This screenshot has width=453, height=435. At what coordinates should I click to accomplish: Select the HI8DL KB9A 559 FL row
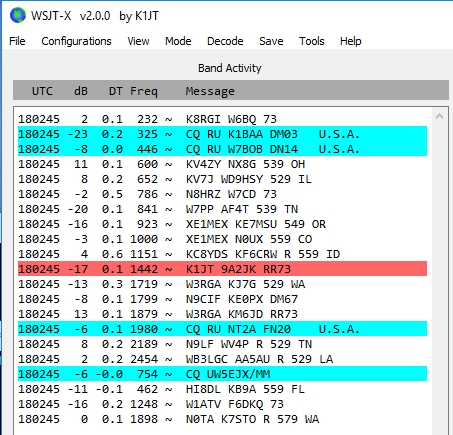coord(222,389)
